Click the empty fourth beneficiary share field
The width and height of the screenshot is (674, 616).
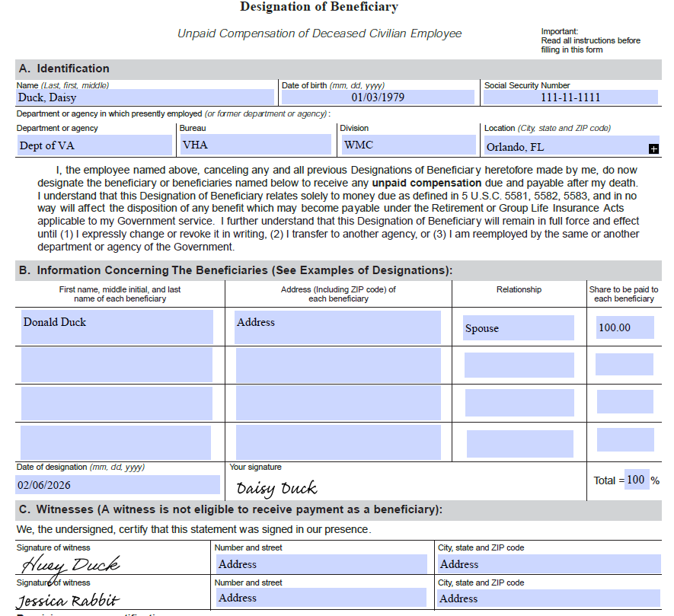[625, 440]
